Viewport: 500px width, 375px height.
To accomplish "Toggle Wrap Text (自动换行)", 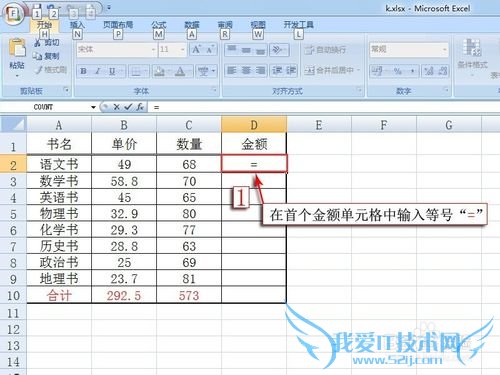I will pyautogui.click(x=326, y=50).
